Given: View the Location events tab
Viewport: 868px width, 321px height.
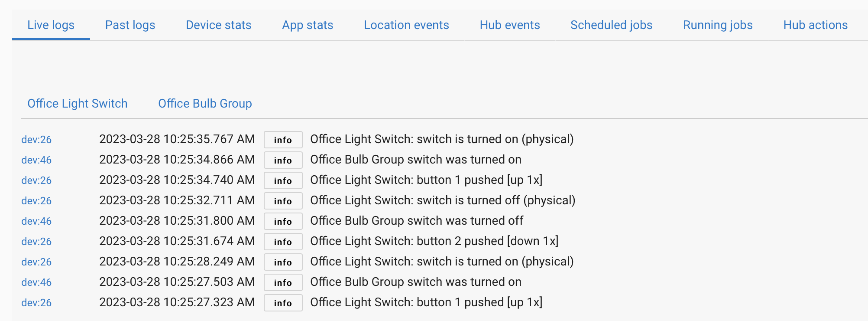Looking at the screenshot, I should tap(406, 25).
